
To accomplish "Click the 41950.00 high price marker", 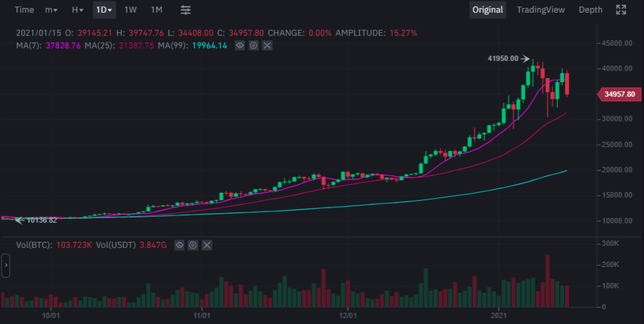I will click(503, 58).
